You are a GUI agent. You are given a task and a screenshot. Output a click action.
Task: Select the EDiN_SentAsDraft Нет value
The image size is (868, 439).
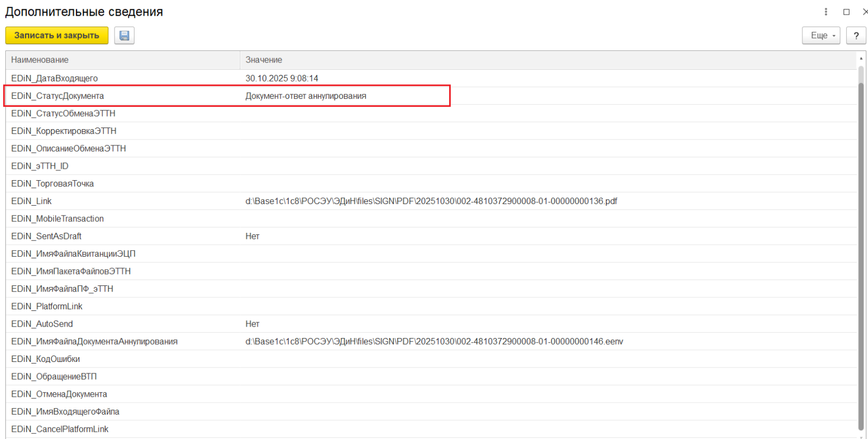[x=252, y=237]
